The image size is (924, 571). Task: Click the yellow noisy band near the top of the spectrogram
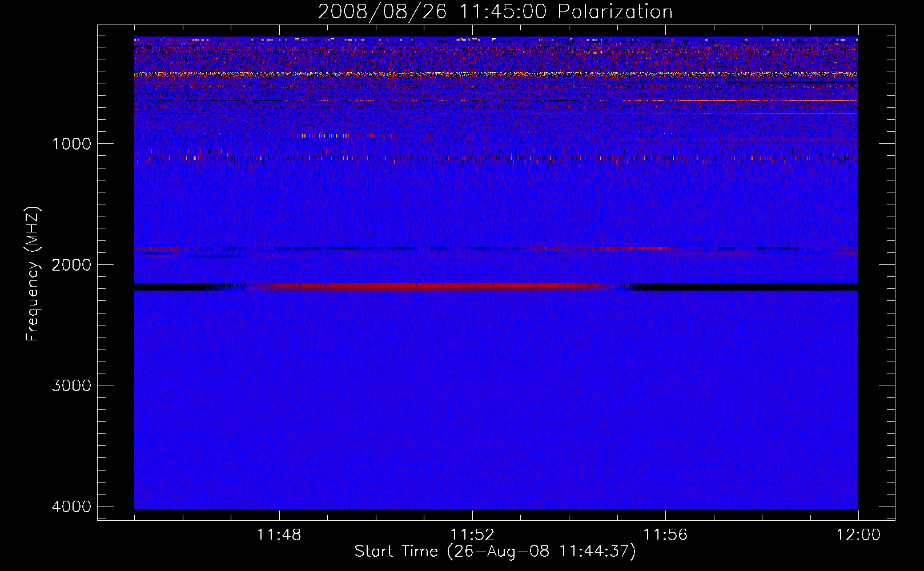[496, 74]
